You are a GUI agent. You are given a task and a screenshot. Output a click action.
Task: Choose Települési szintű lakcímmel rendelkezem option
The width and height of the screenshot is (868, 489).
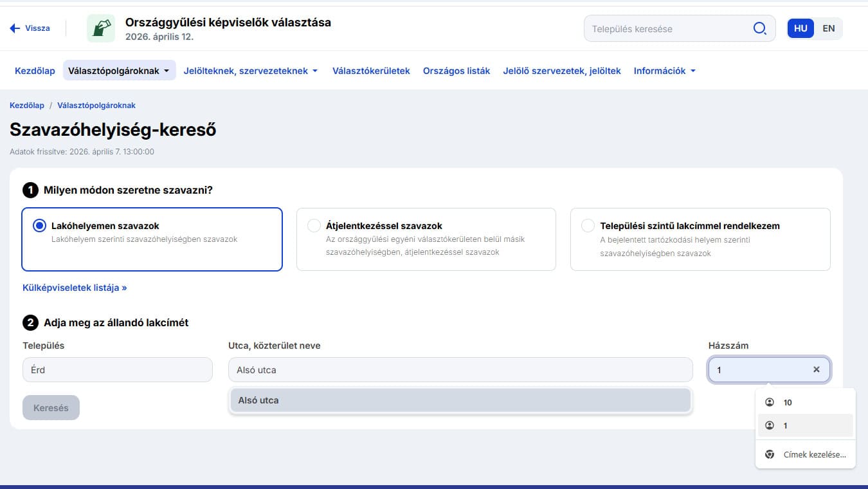click(588, 226)
